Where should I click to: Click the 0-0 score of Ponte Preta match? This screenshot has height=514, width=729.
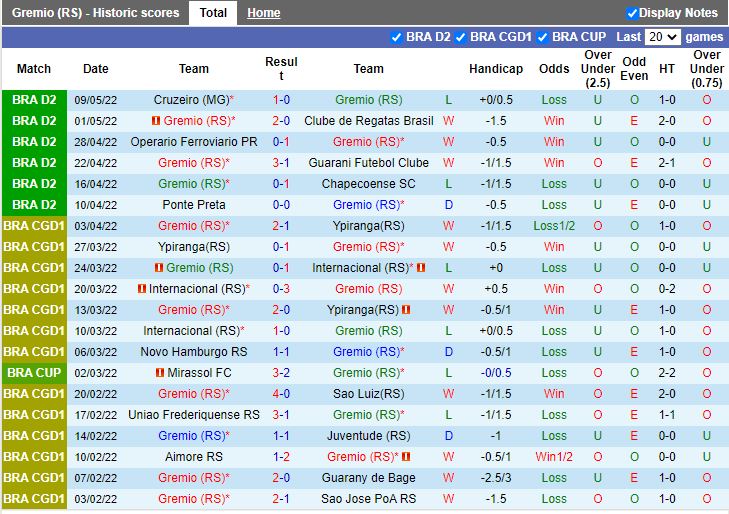[281, 204]
